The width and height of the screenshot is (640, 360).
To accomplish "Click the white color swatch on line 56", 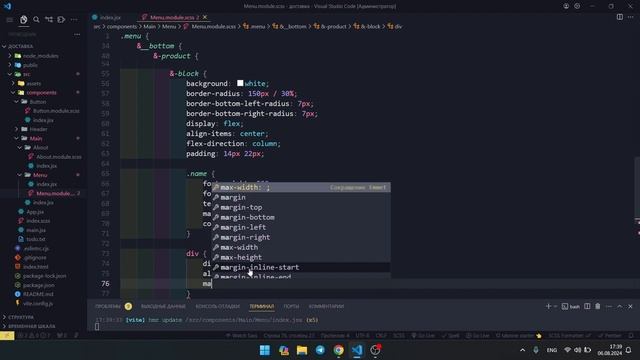I will (x=240, y=83).
